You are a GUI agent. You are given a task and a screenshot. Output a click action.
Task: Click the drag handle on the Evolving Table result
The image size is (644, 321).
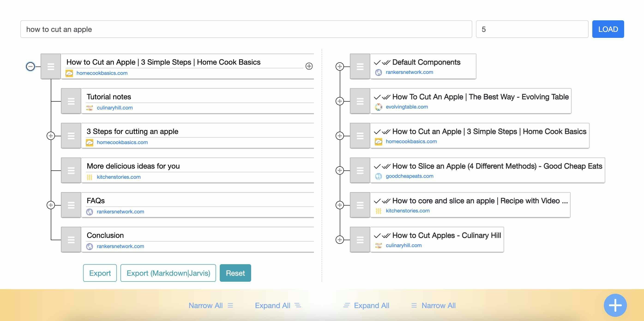360,101
